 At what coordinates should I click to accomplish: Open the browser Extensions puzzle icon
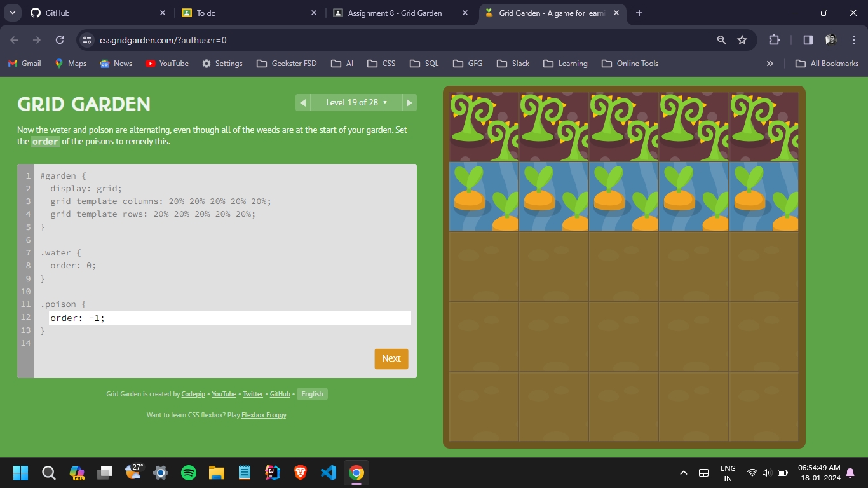click(774, 40)
